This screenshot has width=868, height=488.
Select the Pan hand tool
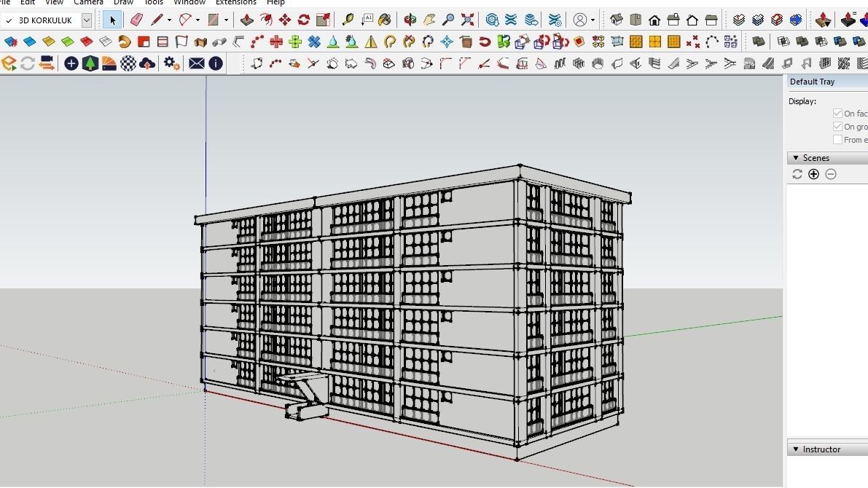point(429,20)
